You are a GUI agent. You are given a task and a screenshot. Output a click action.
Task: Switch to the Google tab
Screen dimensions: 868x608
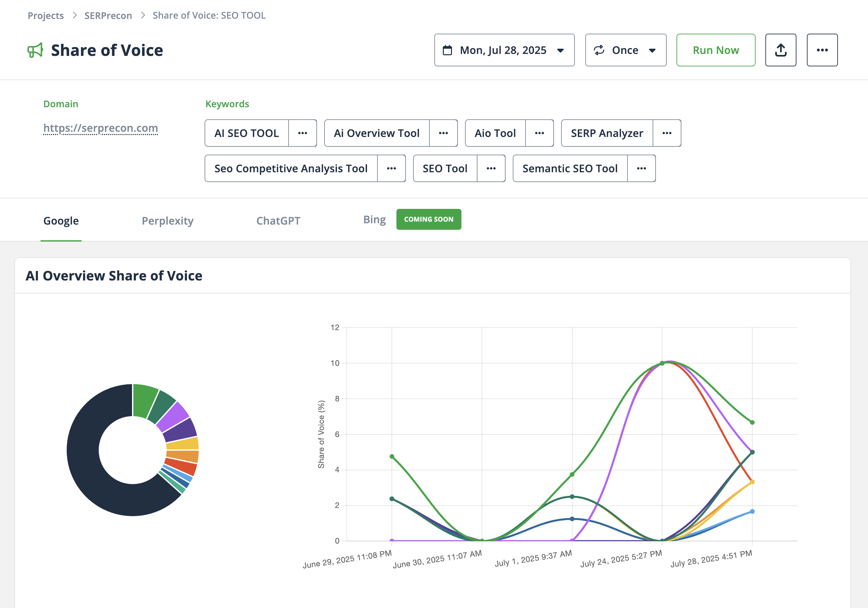[61, 220]
